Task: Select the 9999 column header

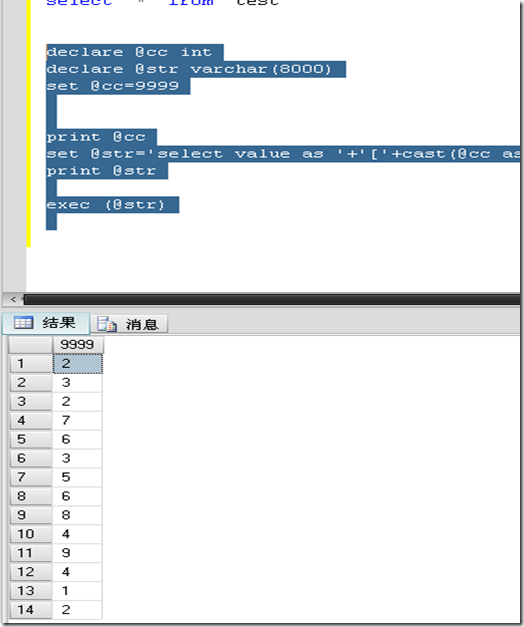Action: pos(77,345)
